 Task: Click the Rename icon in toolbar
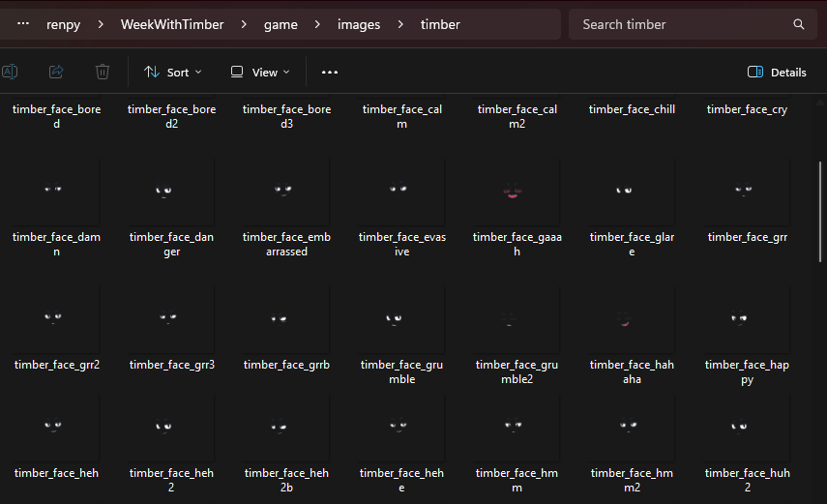10,72
